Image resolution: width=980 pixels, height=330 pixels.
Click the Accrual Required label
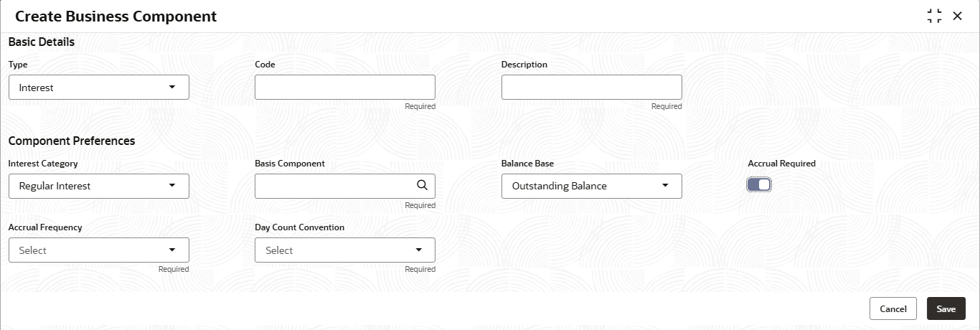point(781,164)
